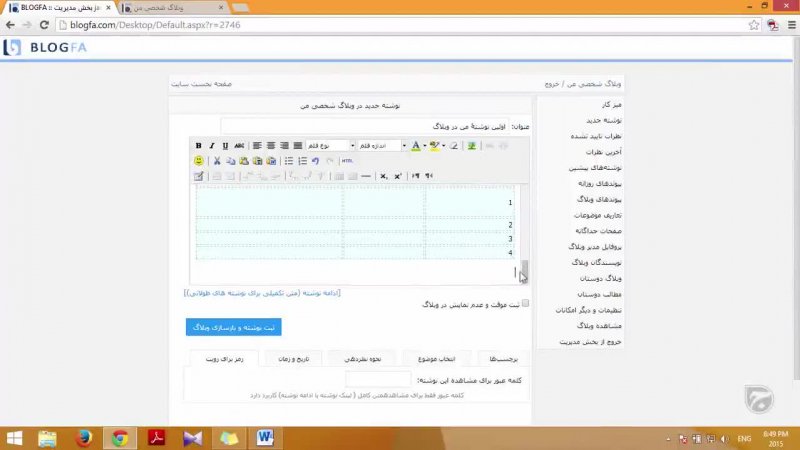
Task: Check the temporary save (ثبت موقت) checkbox
Action: (526, 303)
